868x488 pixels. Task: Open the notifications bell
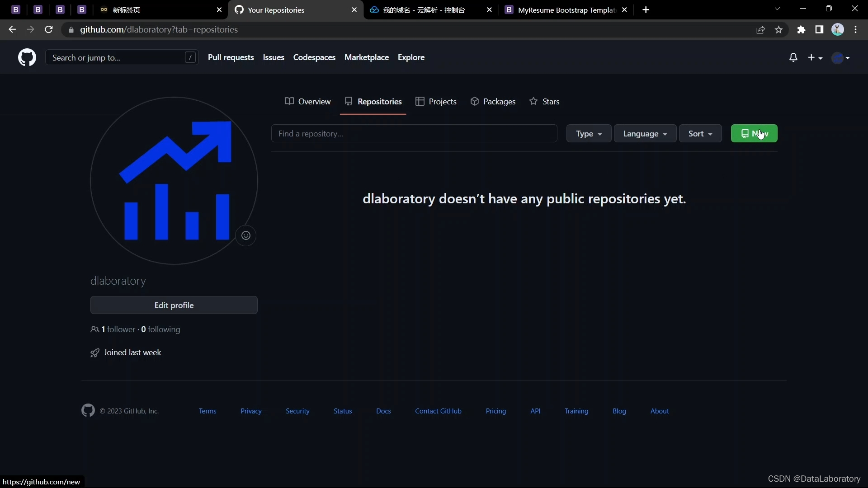pyautogui.click(x=793, y=57)
